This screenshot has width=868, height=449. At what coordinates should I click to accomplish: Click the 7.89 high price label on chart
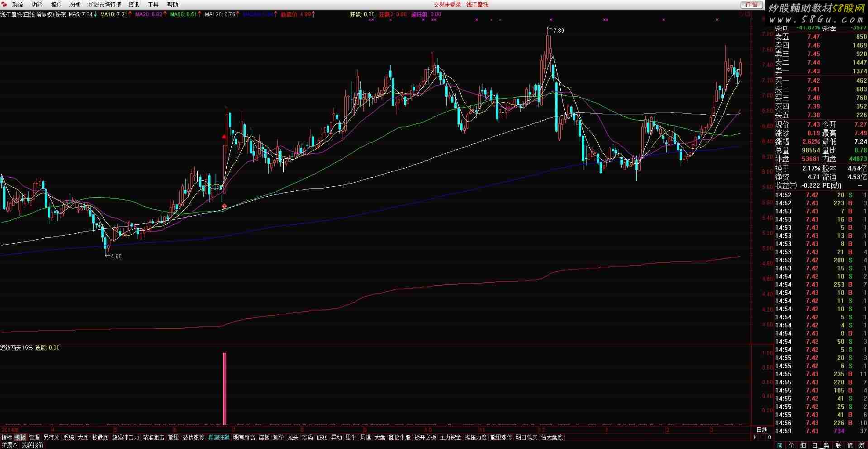[559, 30]
